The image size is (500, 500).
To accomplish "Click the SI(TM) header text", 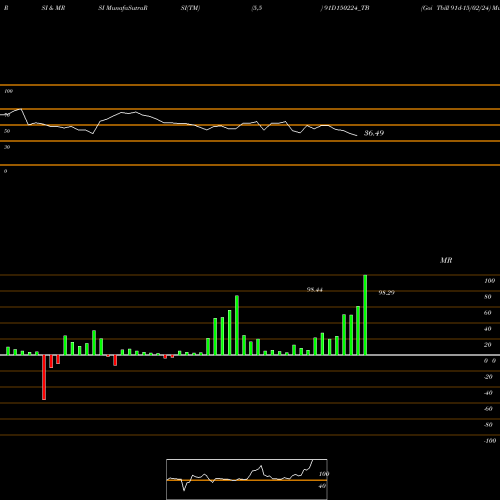I will (190, 8).
